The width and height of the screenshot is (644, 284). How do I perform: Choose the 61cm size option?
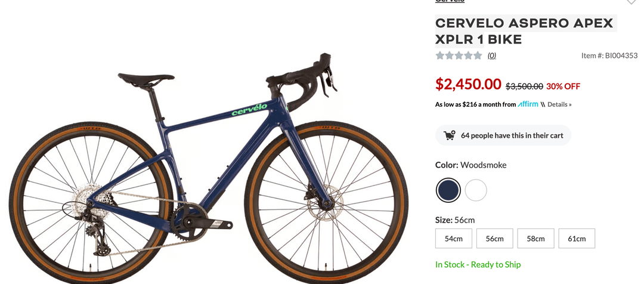(577, 239)
